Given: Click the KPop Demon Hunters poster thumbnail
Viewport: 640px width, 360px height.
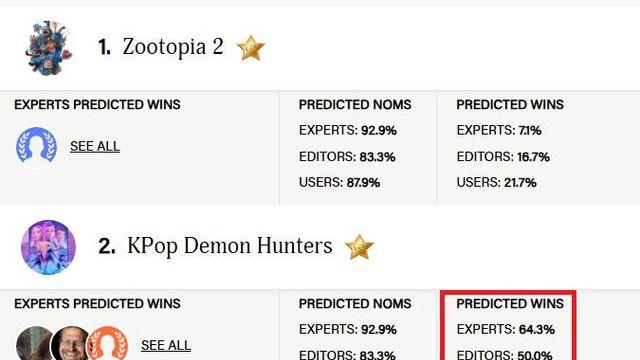Looking at the screenshot, I should click(48, 247).
